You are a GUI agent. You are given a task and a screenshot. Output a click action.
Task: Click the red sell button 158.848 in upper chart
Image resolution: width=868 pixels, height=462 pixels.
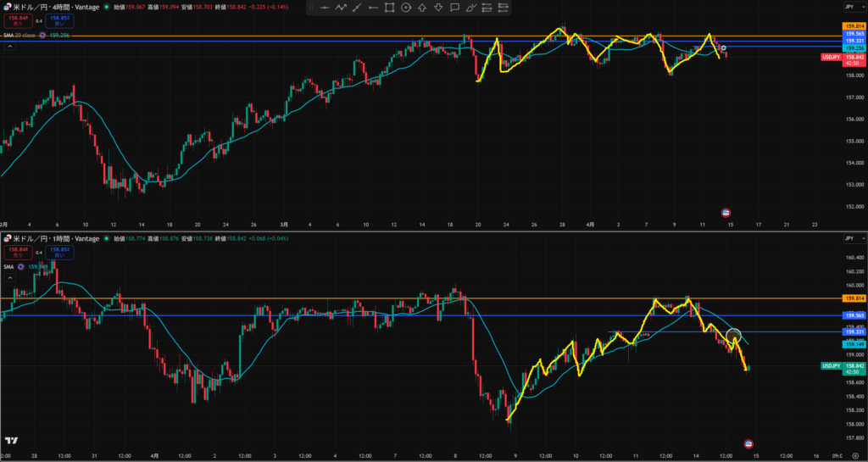pos(17,20)
